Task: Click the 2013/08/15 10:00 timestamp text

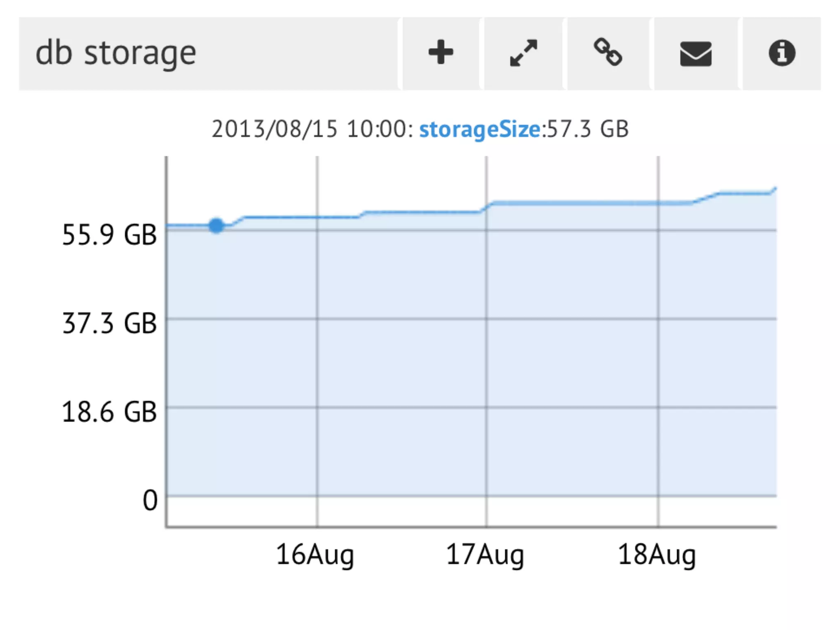Action: (x=312, y=130)
